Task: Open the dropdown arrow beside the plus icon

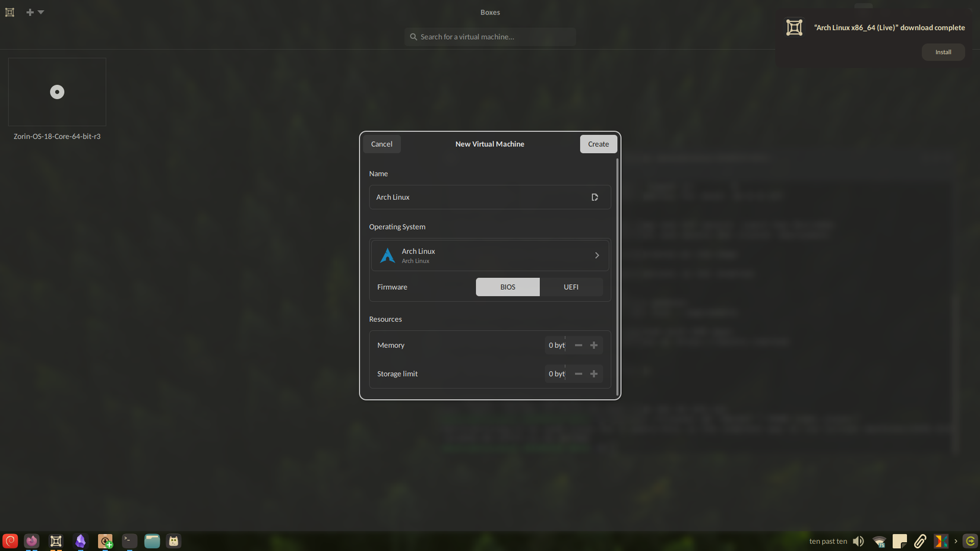Action: click(41, 12)
